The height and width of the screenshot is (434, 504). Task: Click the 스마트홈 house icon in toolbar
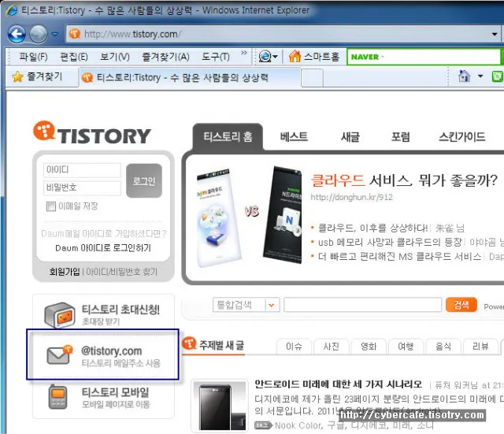pyautogui.click(x=295, y=57)
